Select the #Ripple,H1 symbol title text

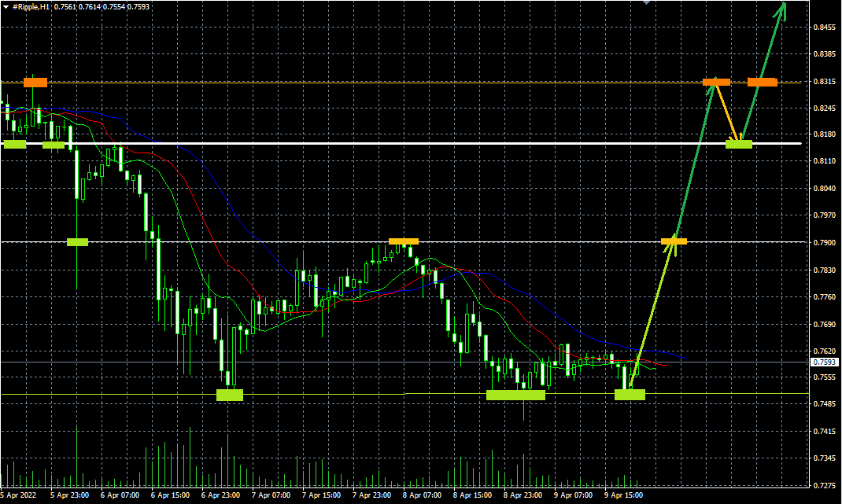tap(31, 7)
